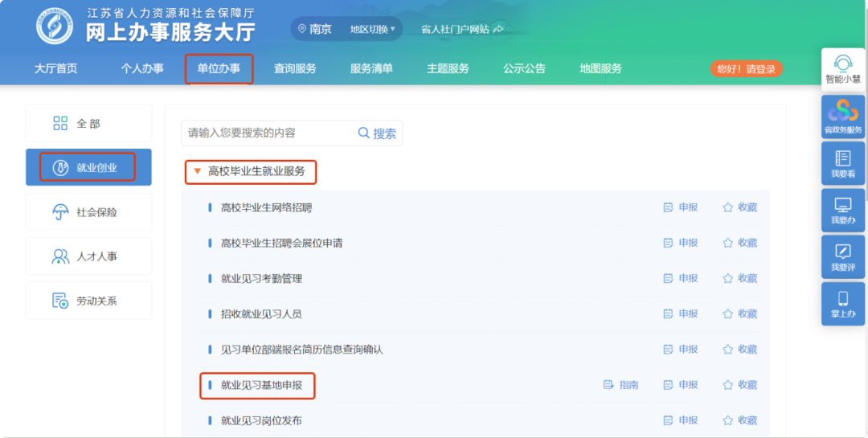Click the search magnifier 搜索 button
Screen dimensions: 868x438
[x=377, y=133]
